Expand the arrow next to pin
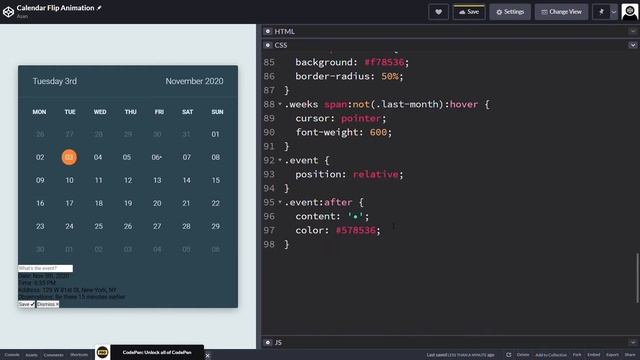This screenshot has height=360, width=640. (613, 12)
